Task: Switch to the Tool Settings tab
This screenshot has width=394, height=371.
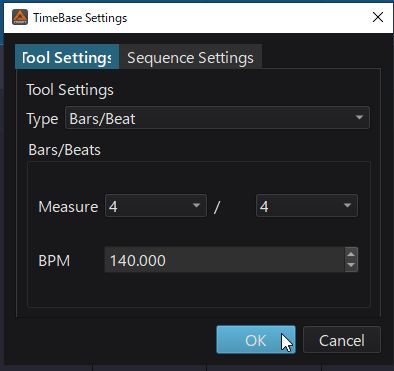Action: [67, 57]
